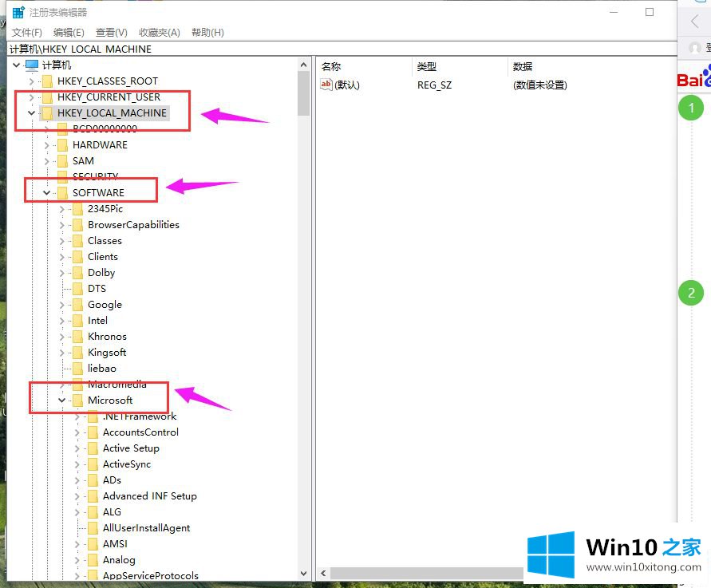Screen dimensions: 711x588
Task: Click the ADs folder icon
Action: pyautogui.click(x=93, y=480)
